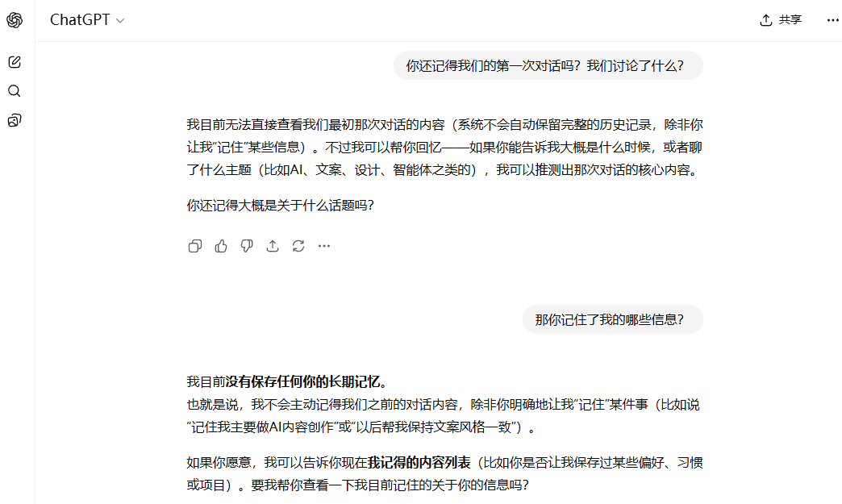Open the top-right ellipsis options menu
The image size is (842, 504).
tap(832, 20)
